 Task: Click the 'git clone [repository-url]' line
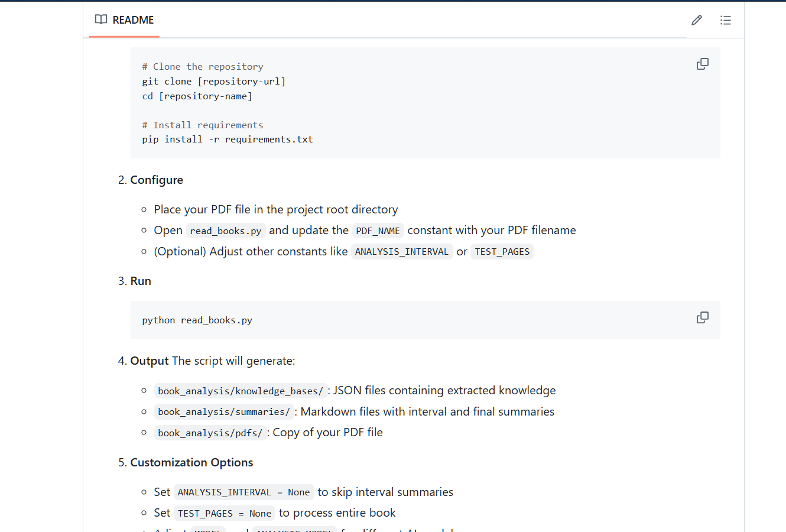[214, 82]
